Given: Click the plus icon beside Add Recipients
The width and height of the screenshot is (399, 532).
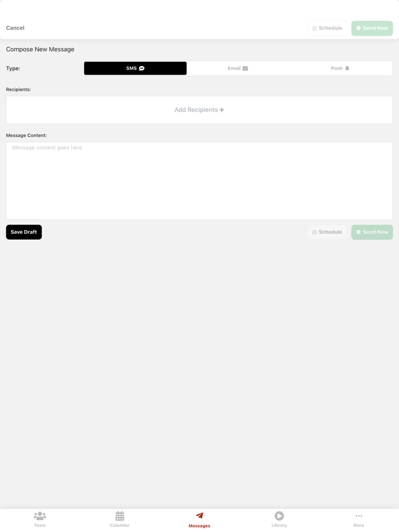Looking at the screenshot, I should [222, 110].
